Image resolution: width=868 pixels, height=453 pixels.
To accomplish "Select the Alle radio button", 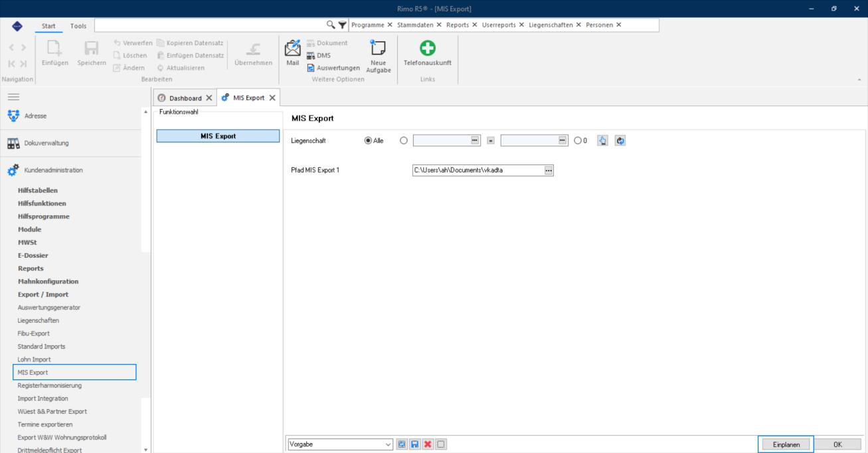I will tap(375, 141).
